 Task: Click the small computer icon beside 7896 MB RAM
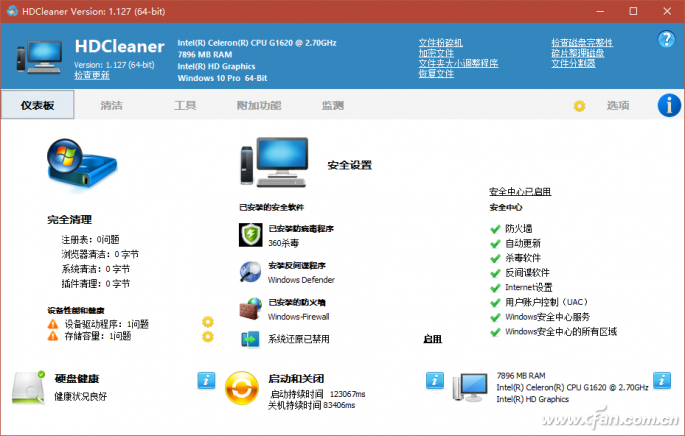coord(470,388)
